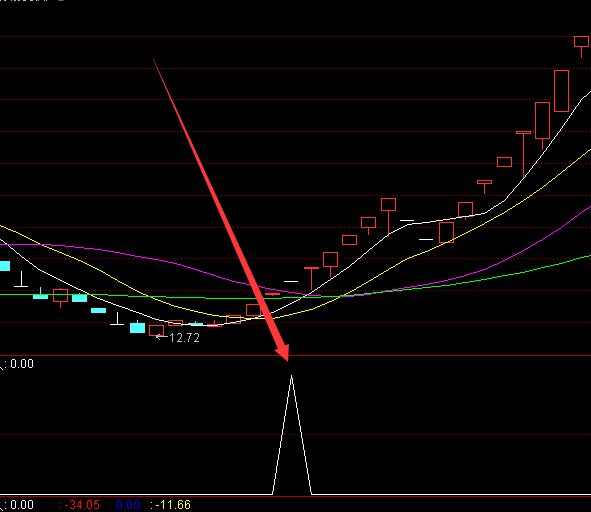Click the -34.05 red indicator value

82,504
